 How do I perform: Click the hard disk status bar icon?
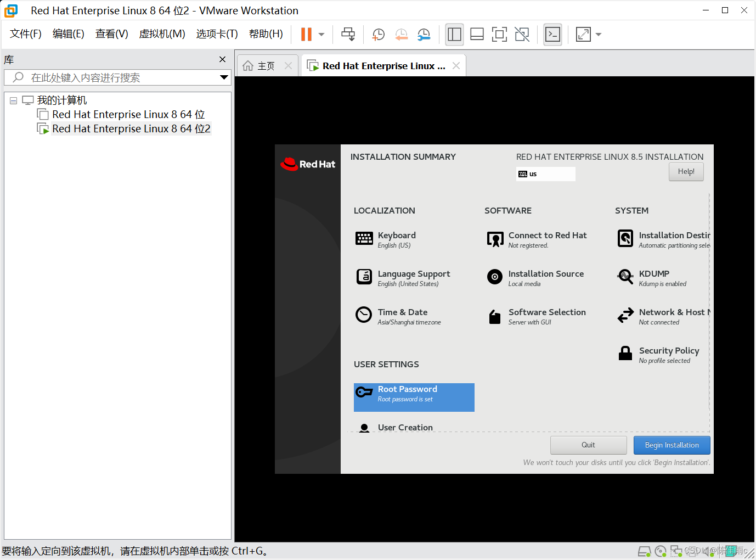tap(645, 551)
